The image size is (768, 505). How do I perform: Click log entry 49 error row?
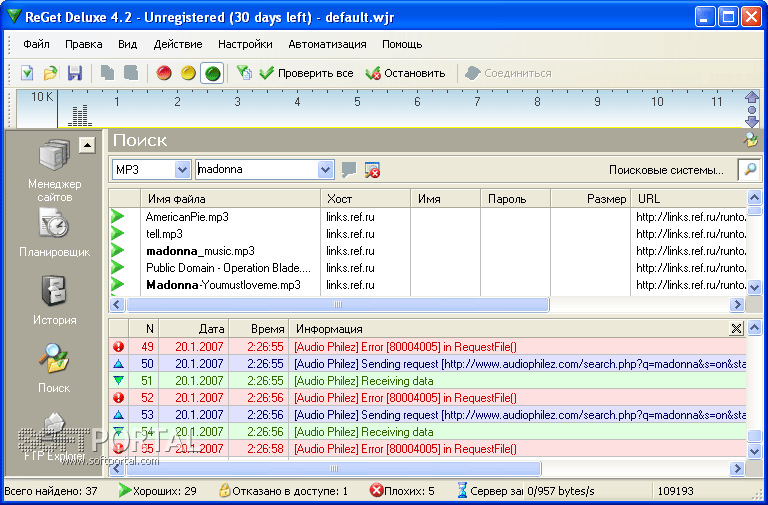[x=428, y=347]
